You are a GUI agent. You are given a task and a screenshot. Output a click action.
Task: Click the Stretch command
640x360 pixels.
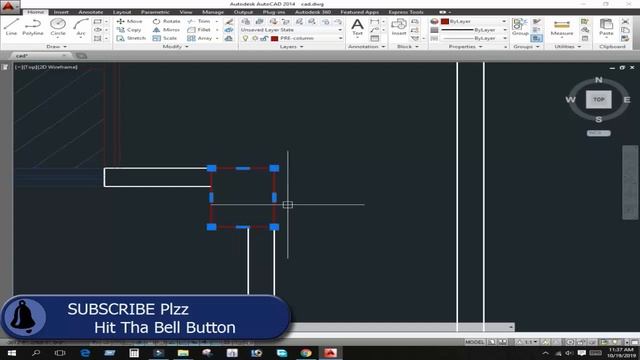tap(131, 38)
